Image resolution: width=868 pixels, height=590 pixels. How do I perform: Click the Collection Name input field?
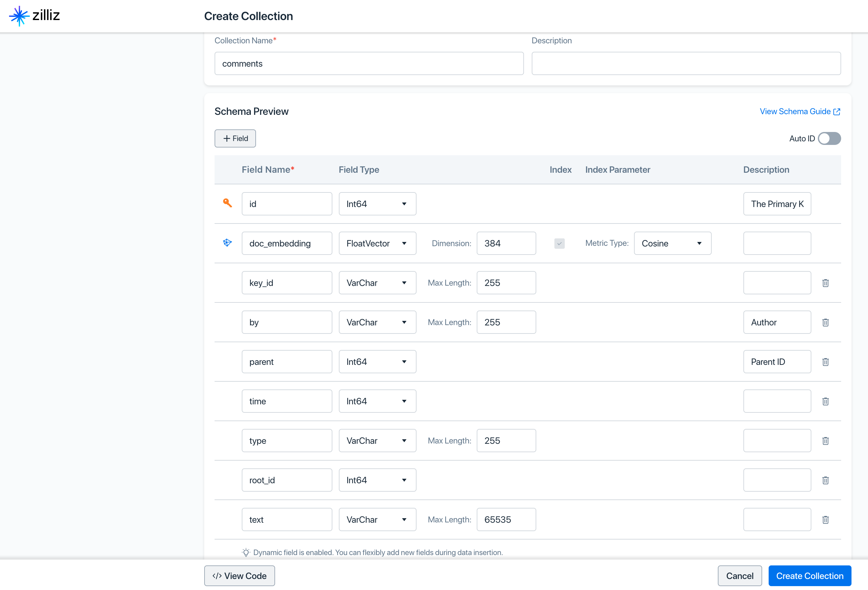click(369, 63)
